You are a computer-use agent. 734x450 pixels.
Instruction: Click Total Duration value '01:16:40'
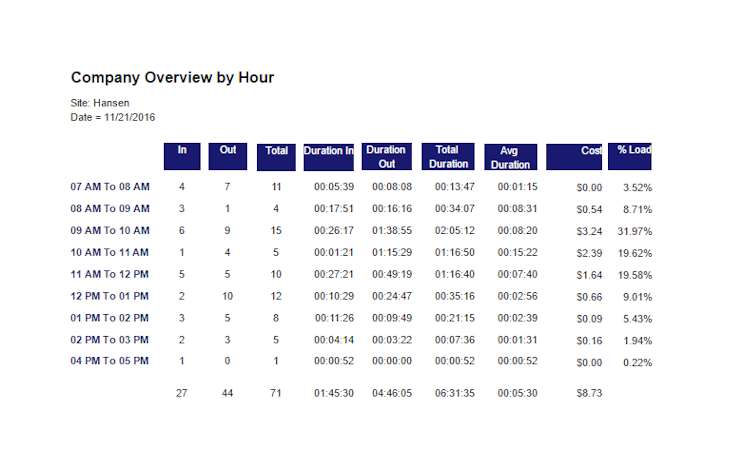(x=455, y=274)
